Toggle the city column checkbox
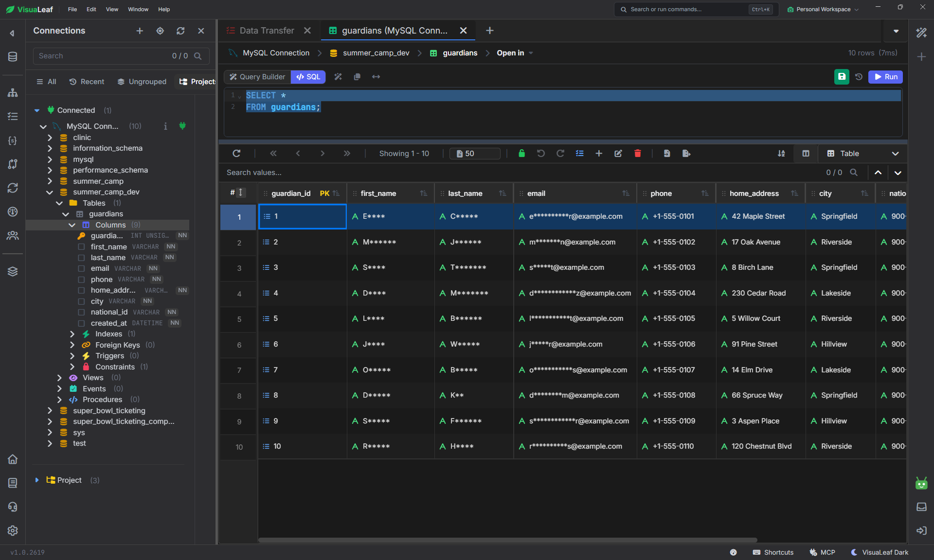The height and width of the screenshot is (560, 934). (x=81, y=301)
